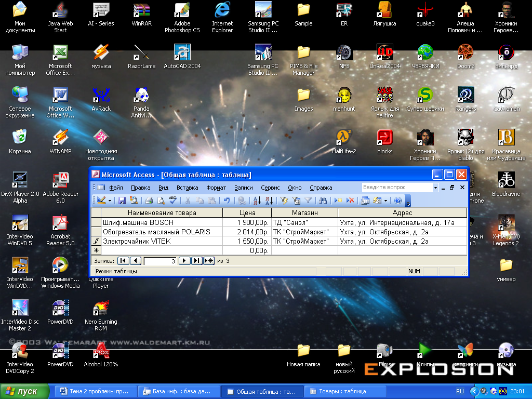Image resolution: width=532 pixels, height=399 pixels.
Task: Go to next record navigation button
Action: click(x=184, y=261)
